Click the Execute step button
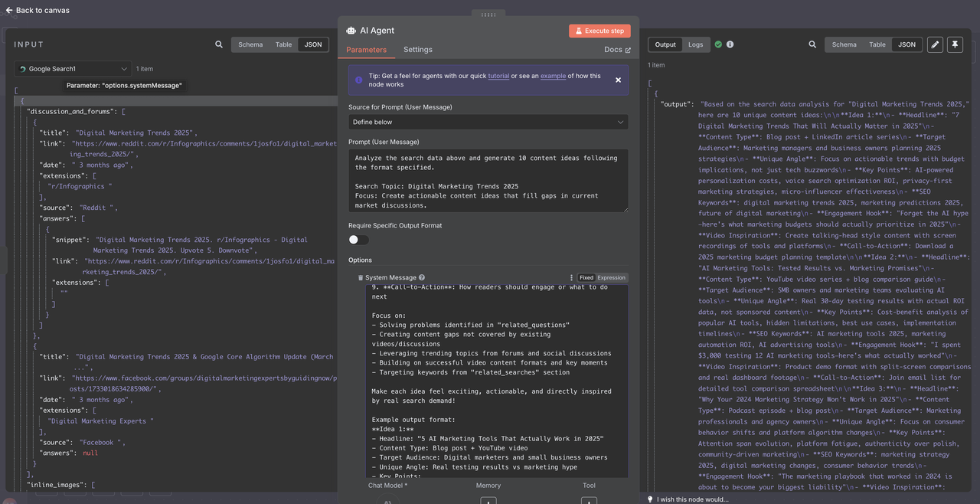 point(599,31)
